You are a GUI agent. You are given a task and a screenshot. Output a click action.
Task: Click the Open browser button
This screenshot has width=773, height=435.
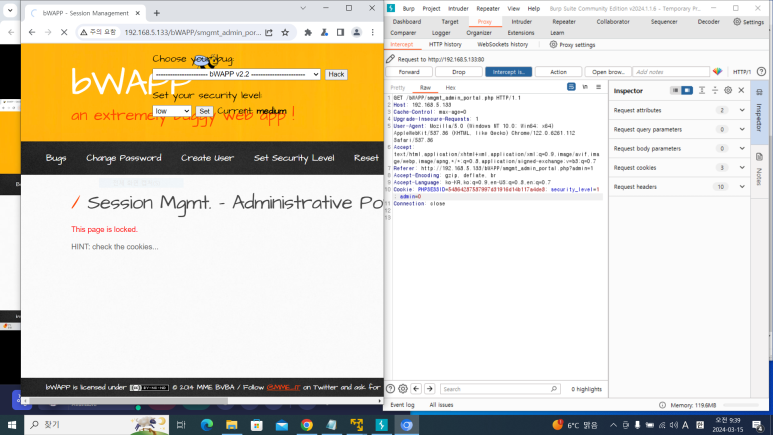[x=608, y=72]
